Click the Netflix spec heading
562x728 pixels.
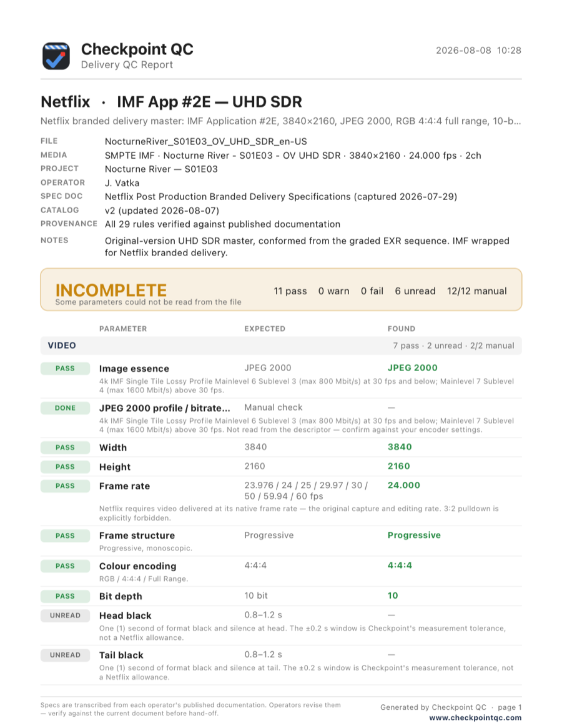[x=66, y=102]
